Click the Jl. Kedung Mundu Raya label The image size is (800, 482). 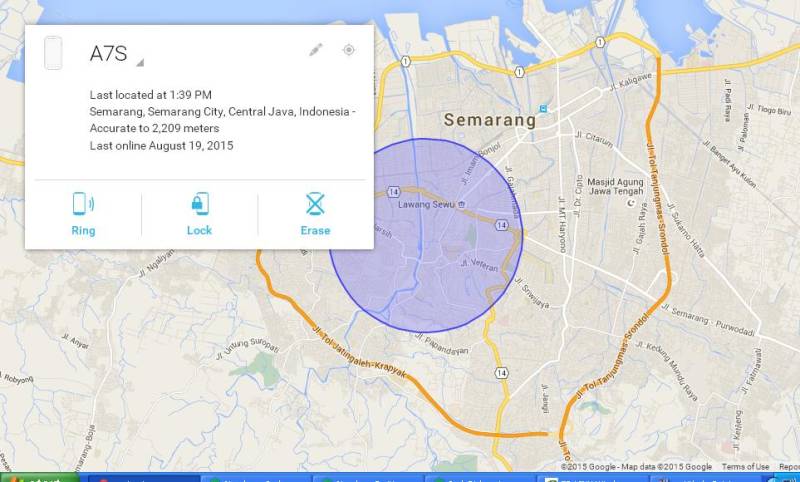tap(666, 371)
